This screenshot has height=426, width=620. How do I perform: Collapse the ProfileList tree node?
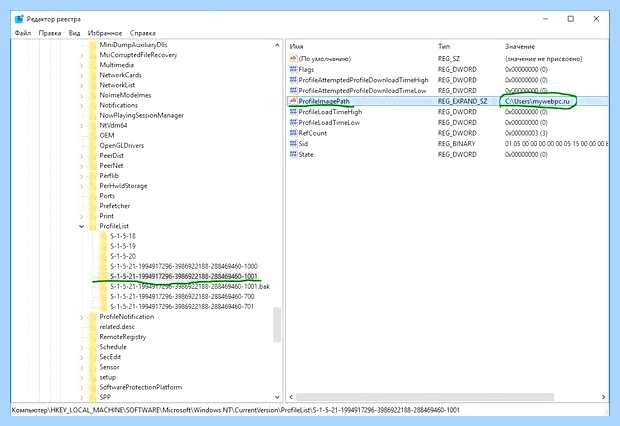[x=81, y=226]
